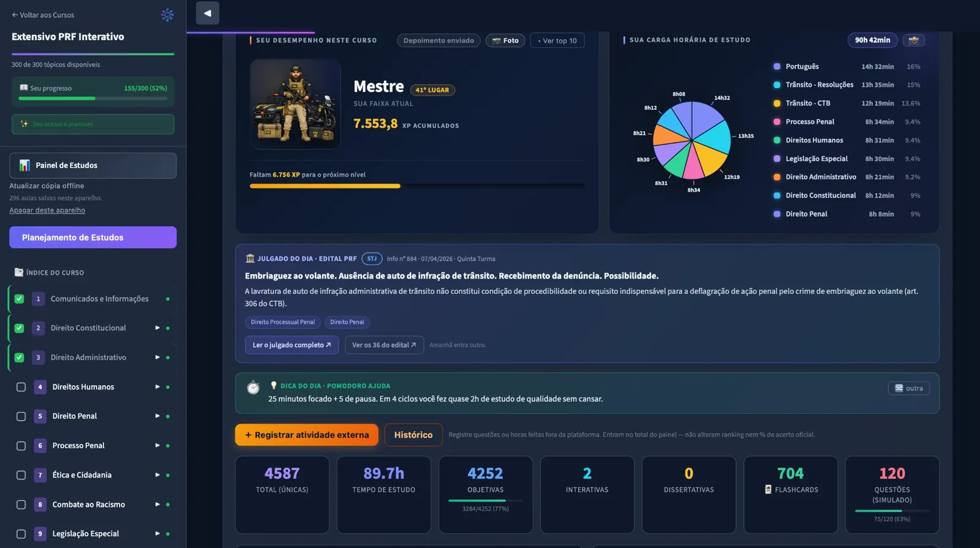The image size is (980, 548).
Task: Expand the Direito Administrativo module arrow
Action: click(157, 358)
